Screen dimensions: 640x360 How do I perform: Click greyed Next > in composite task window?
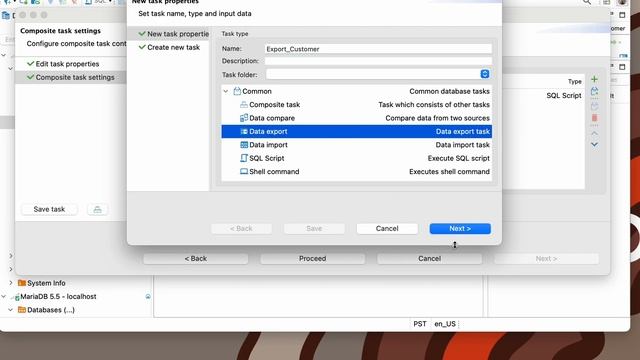[x=546, y=259]
